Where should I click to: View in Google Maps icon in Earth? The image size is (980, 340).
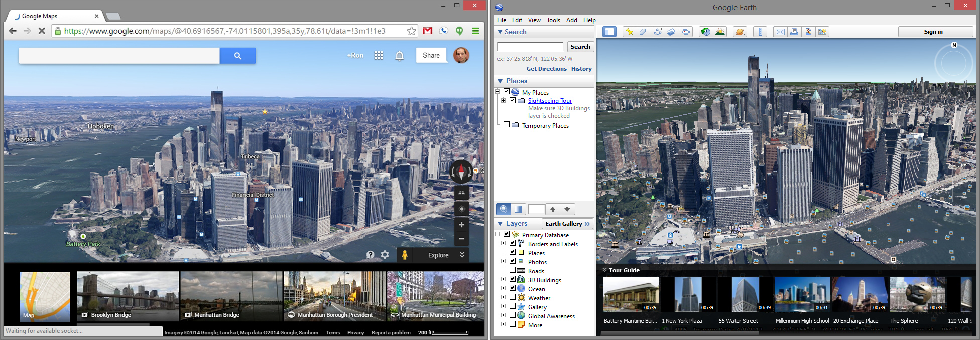click(x=822, y=32)
